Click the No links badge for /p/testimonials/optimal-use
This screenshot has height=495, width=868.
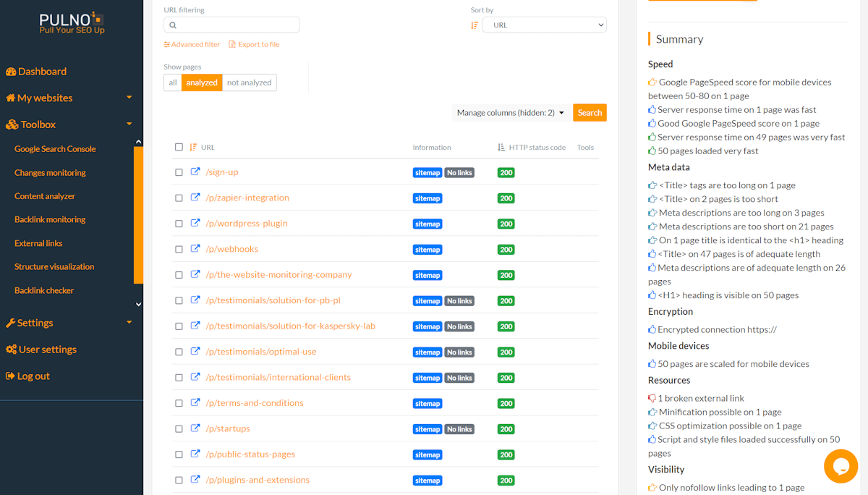459,352
